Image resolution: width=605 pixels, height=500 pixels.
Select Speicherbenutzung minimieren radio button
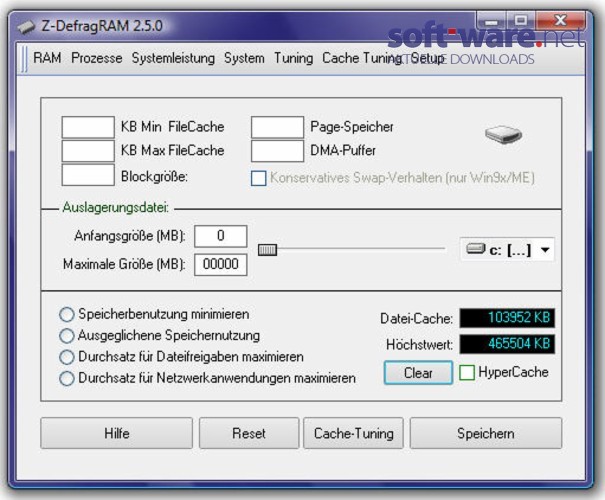pyautogui.click(x=66, y=314)
